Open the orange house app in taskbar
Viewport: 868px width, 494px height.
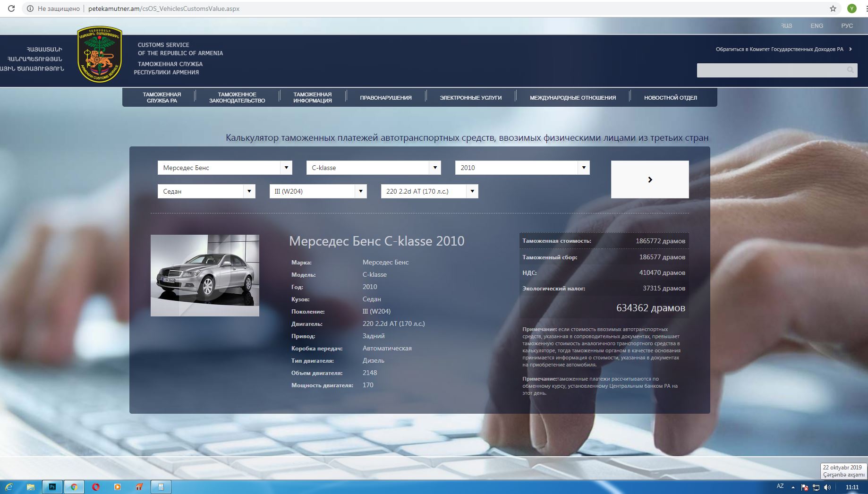point(139,487)
